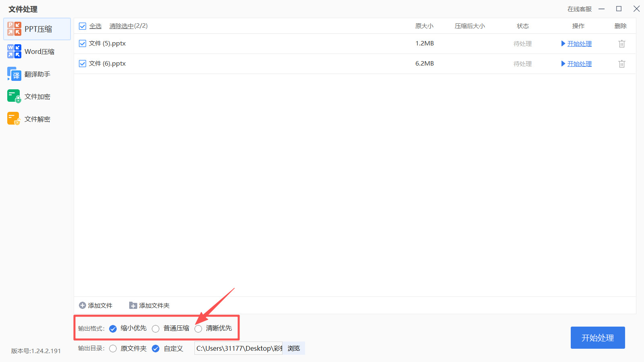Click 待处理 status of 文件 (6).pptx
644x362 pixels.
523,64
